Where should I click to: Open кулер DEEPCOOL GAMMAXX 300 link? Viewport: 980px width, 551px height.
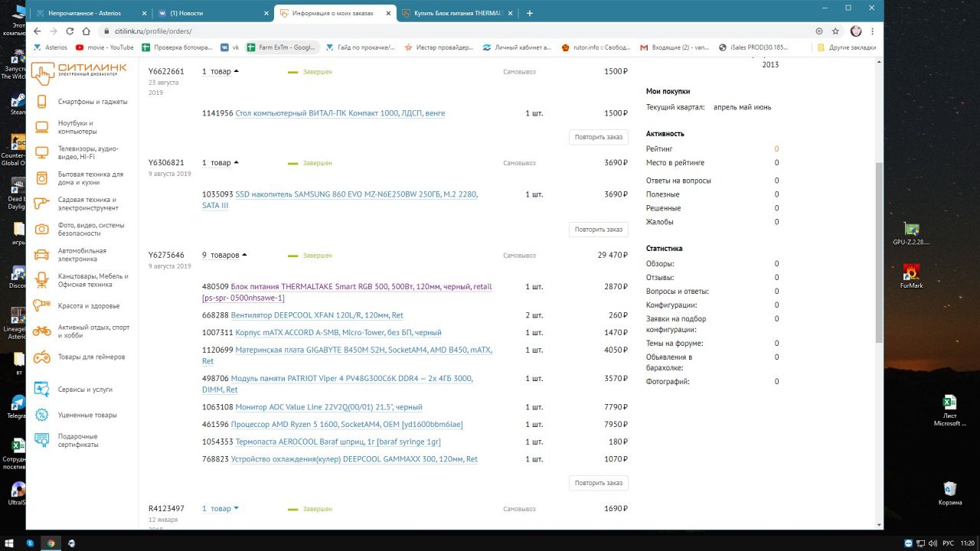354,459
